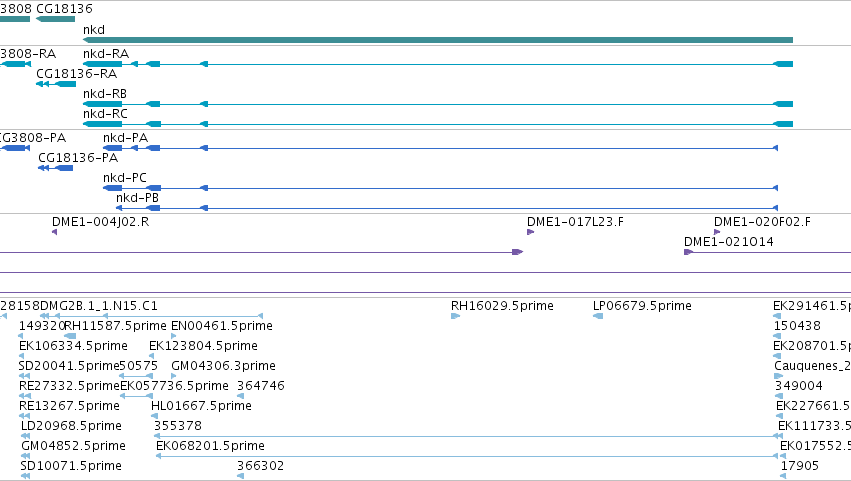The image size is (851, 481).
Task: Click the RH16029.5prime arrow glyph
Action: point(455,317)
